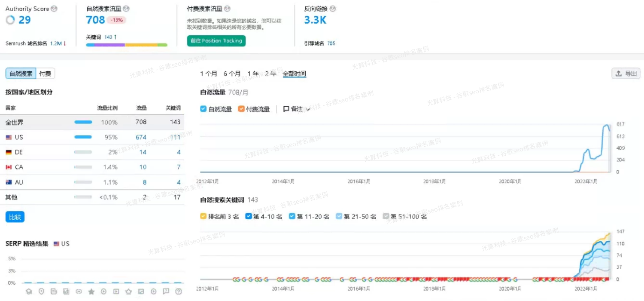Select the location pin SERP feature icon

(x=41, y=291)
